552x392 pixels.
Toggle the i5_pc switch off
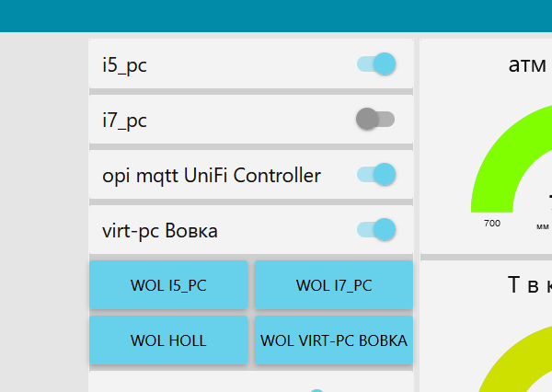(376, 64)
